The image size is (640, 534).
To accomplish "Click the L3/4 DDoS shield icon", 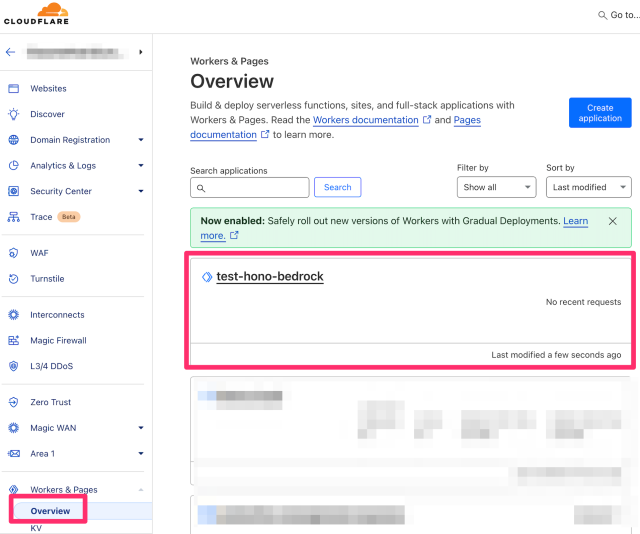I will [x=13, y=366].
